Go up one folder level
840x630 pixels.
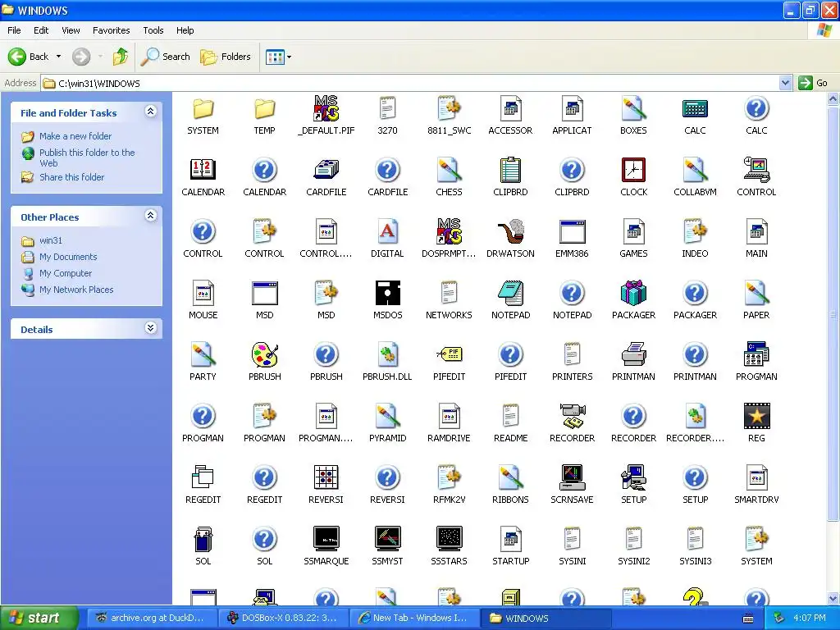[121, 57]
